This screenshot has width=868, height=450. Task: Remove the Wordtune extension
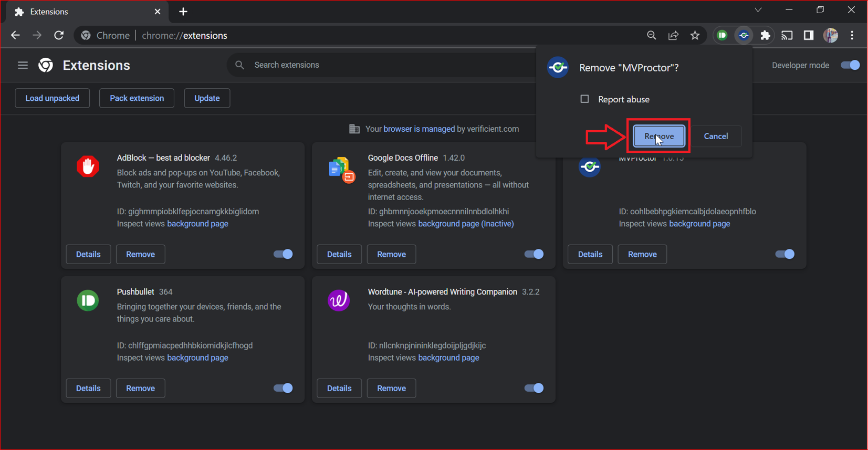(391, 388)
